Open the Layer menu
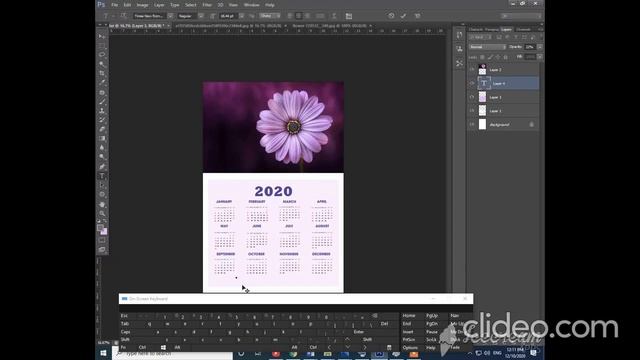 [159, 5]
